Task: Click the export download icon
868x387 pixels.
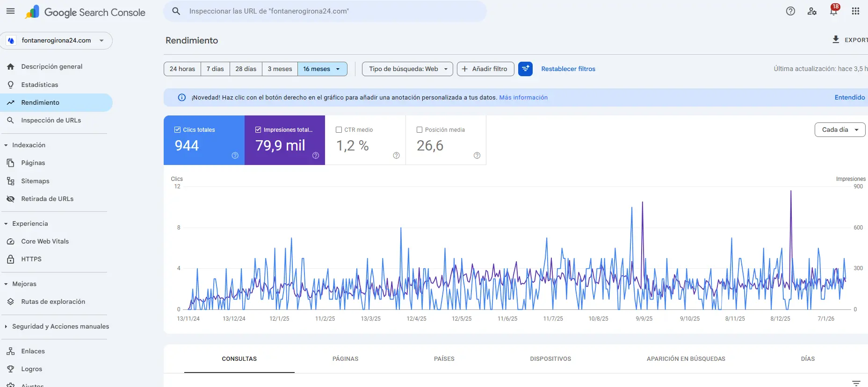Action: tap(836, 40)
